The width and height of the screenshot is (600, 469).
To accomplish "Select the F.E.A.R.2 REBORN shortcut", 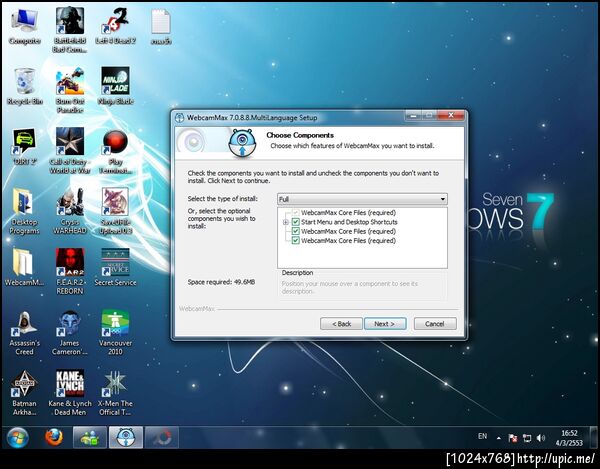I will click(x=70, y=272).
